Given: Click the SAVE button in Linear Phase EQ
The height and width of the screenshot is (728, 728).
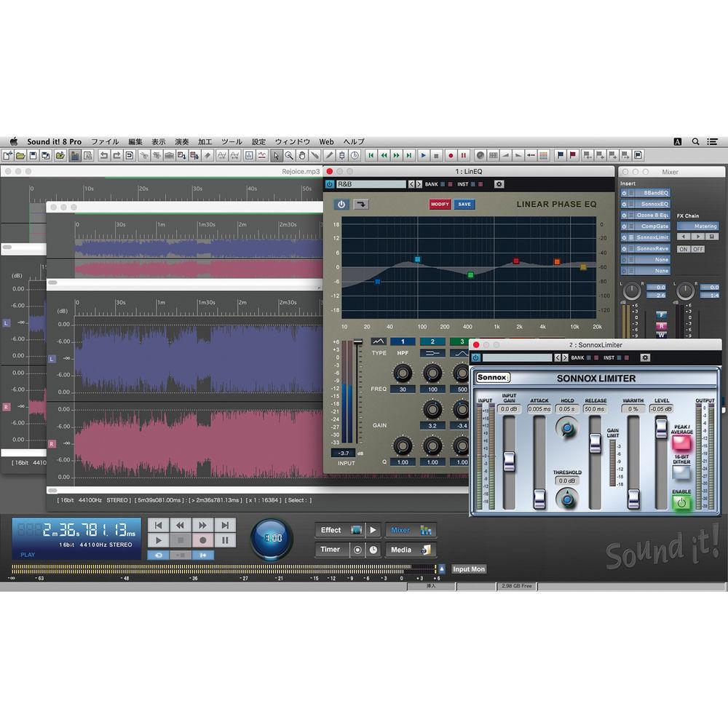Looking at the screenshot, I should coord(464,205).
